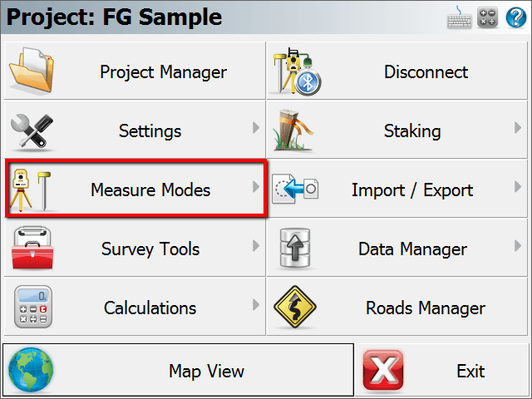Click the wooden stake Staking icon
Image resolution: width=532 pixels, height=399 pixels.
pyautogui.click(x=293, y=130)
